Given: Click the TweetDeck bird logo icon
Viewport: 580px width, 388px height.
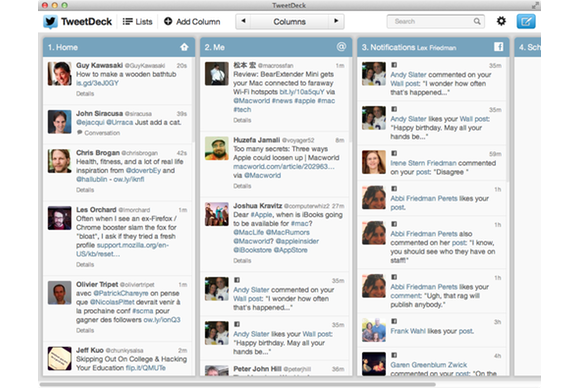Looking at the screenshot, I should [50, 22].
